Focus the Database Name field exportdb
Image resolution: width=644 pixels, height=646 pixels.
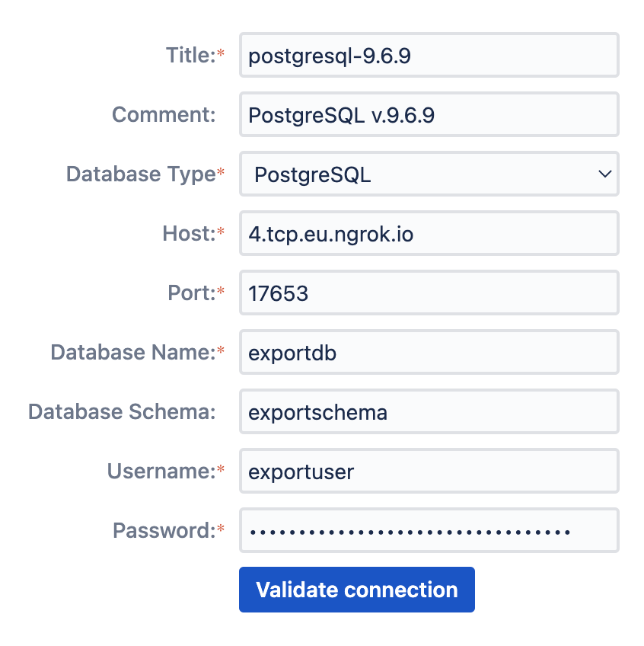[x=429, y=353]
